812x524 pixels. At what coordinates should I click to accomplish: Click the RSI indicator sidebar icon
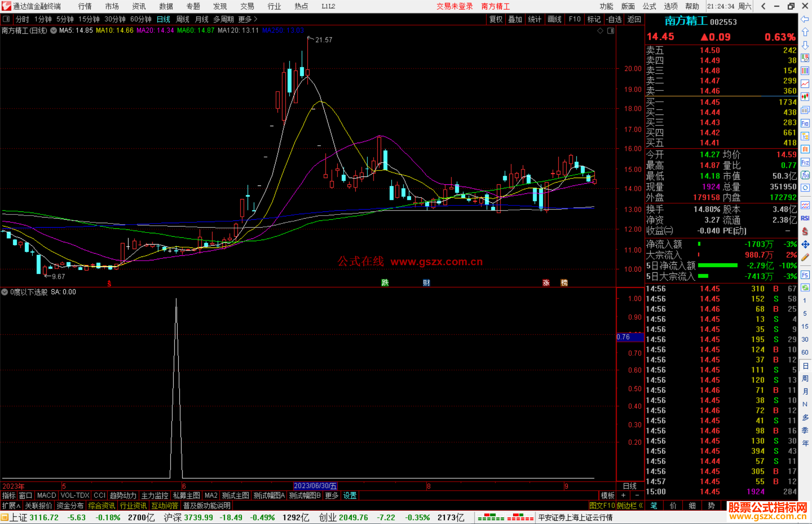(805, 218)
